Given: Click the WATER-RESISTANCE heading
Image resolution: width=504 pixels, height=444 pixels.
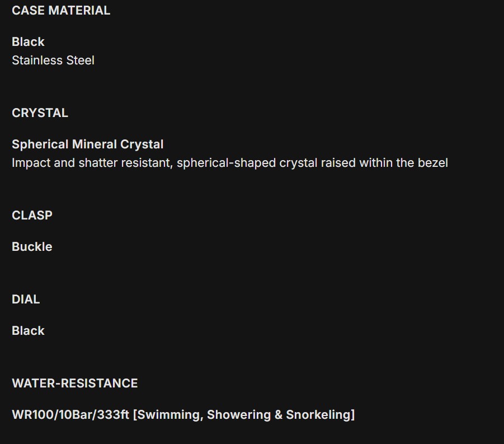Looking at the screenshot, I should click(74, 383).
